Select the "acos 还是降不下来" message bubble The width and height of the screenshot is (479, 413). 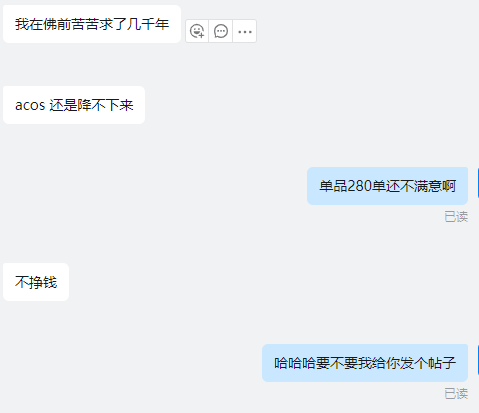[74, 105]
